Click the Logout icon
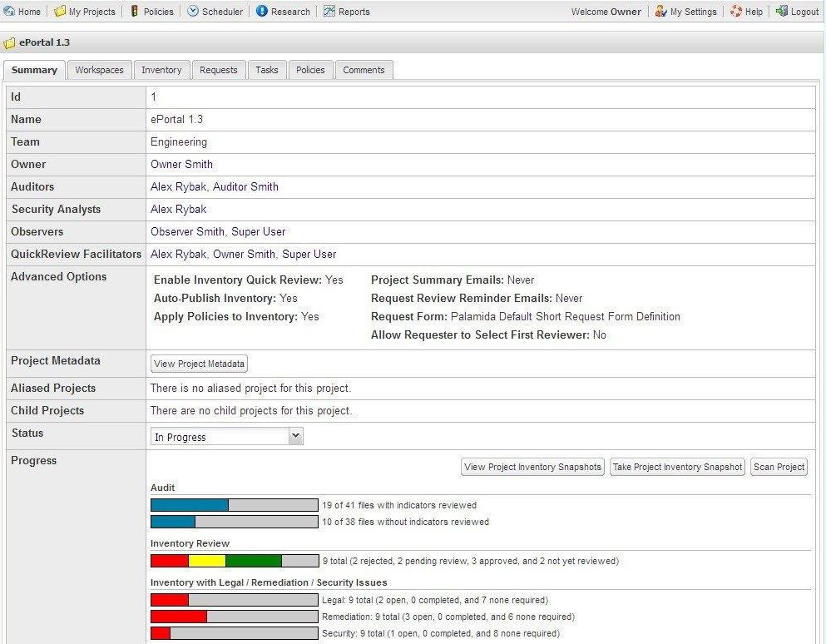 [782, 12]
